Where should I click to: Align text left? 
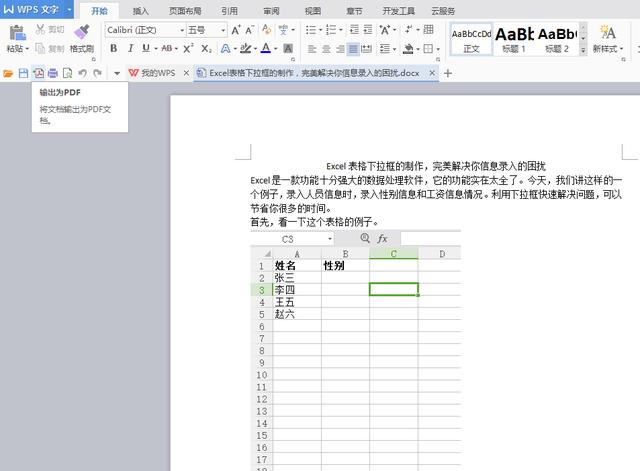[312, 49]
